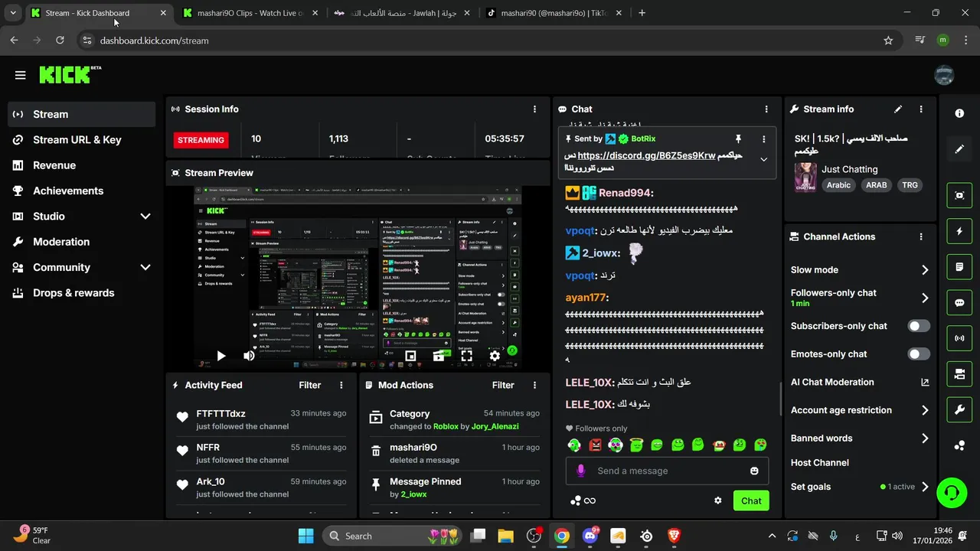Enable Emotes-only chat toggle

[x=919, y=354]
